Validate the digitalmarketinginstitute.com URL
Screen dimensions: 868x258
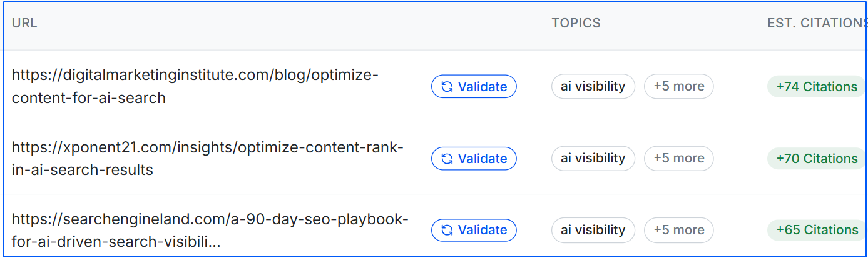click(x=474, y=87)
